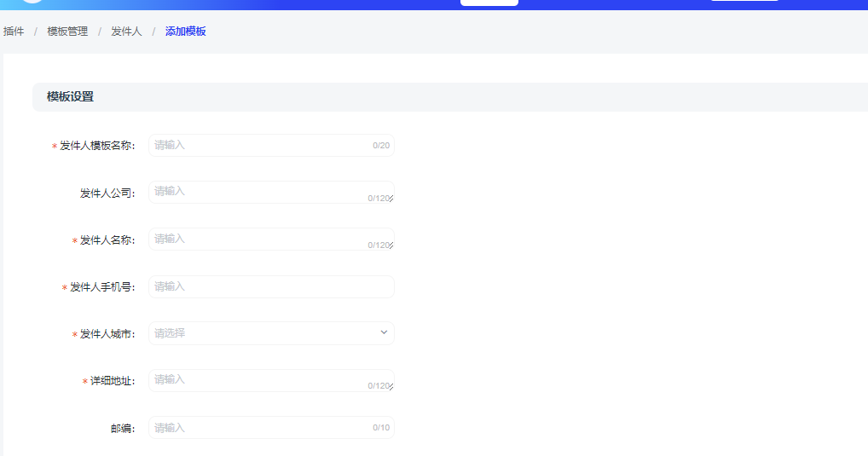Select the 添加模板 breadcrumb item
This screenshot has width=868, height=456.
(185, 32)
